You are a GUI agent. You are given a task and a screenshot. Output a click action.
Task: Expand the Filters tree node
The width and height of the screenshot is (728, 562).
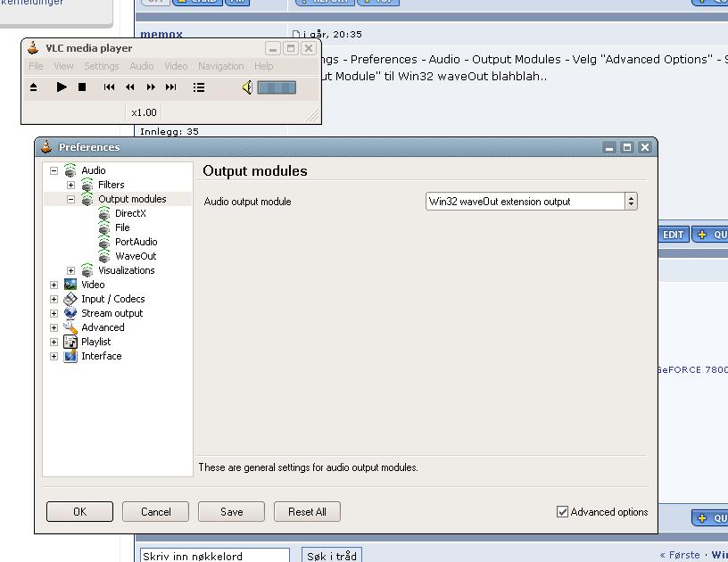[x=70, y=186]
